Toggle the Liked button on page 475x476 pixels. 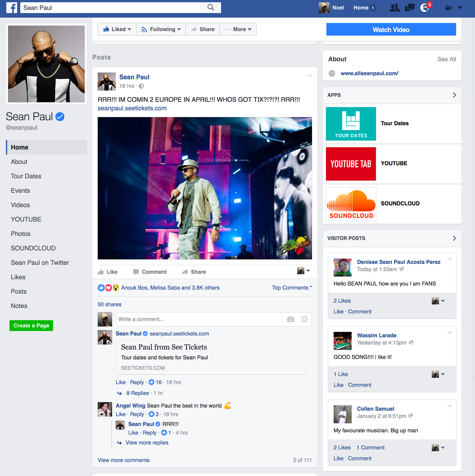[117, 29]
